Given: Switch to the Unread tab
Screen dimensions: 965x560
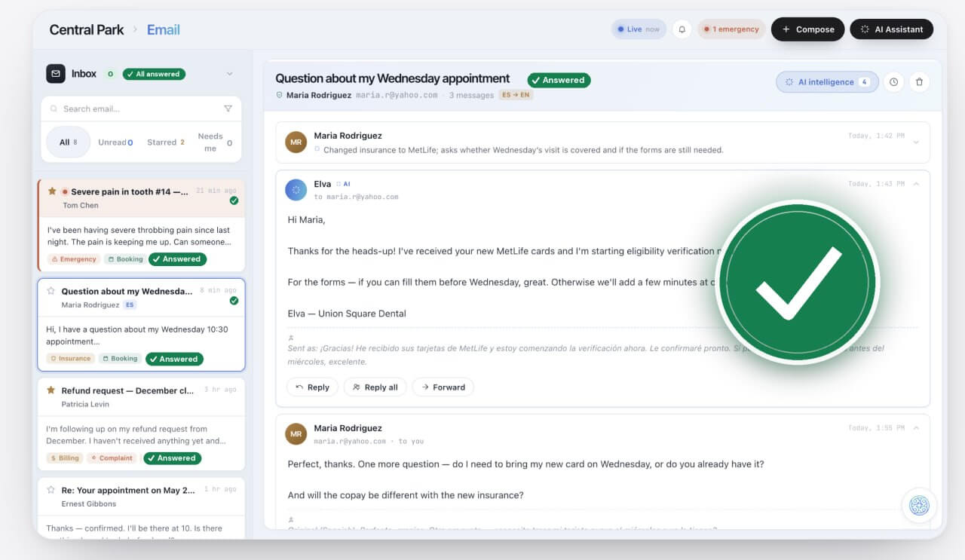Looking at the screenshot, I should point(115,142).
